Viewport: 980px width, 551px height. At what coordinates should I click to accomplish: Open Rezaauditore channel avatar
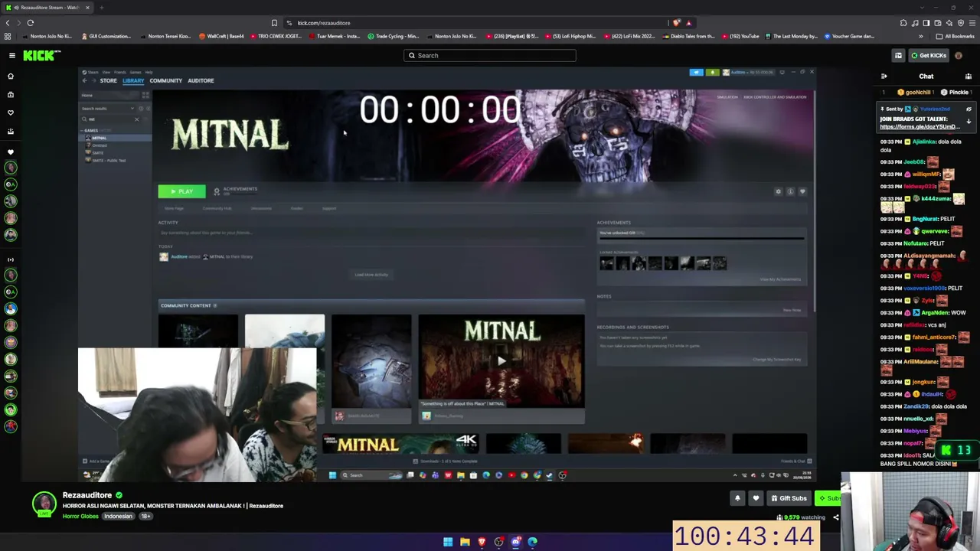pyautogui.click(x=44, y=504)
